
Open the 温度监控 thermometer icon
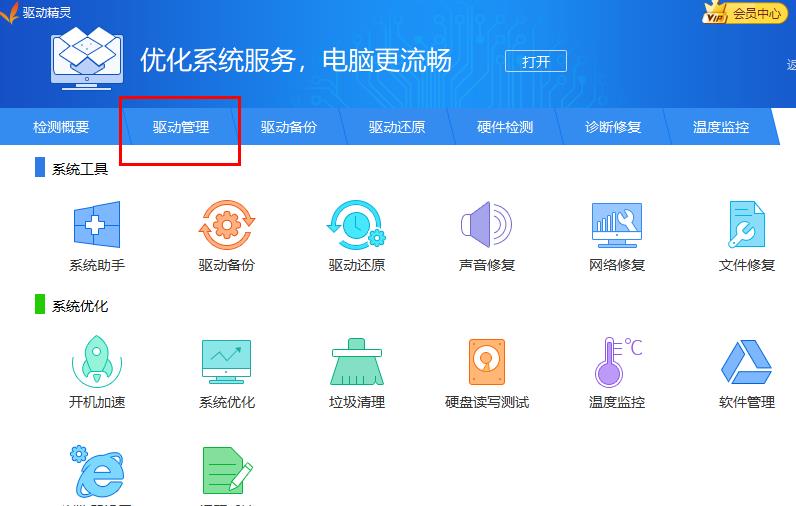618,362
